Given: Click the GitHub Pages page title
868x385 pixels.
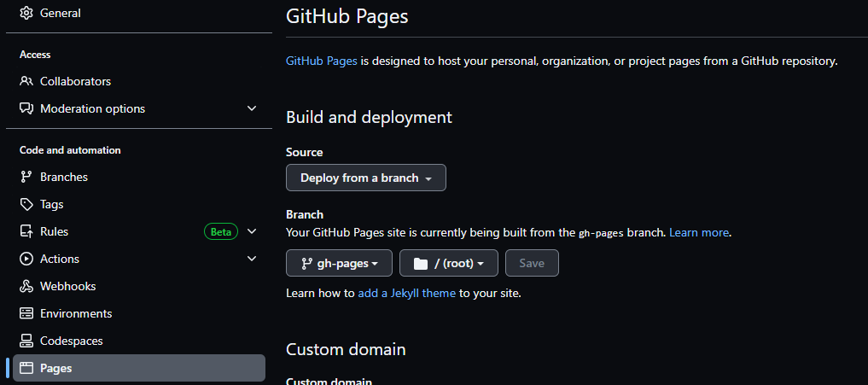Looking at the screenshot, I should [x=347, y=15].
